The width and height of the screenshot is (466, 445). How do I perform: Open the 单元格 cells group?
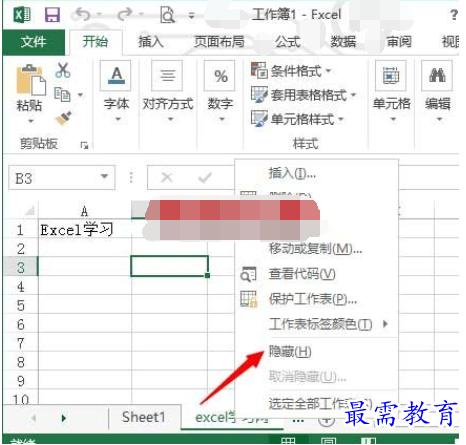point(391,76)
